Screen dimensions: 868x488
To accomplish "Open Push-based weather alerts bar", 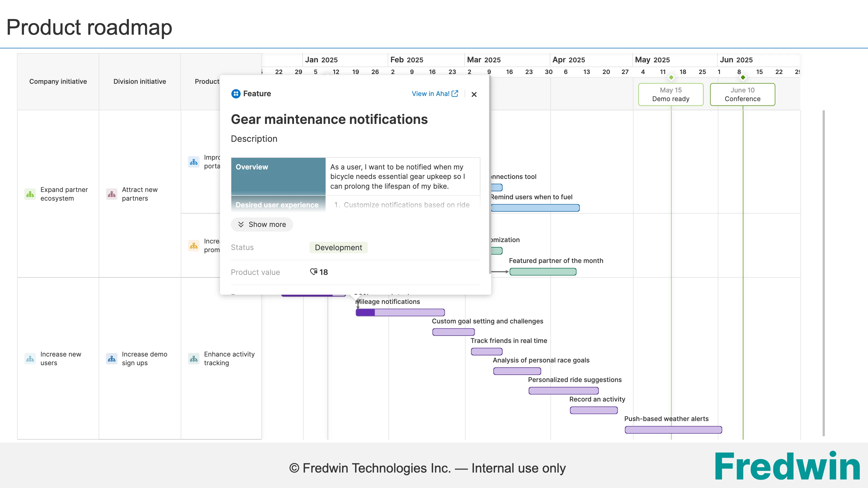I will pyautogui.click(x=673, y=430).
